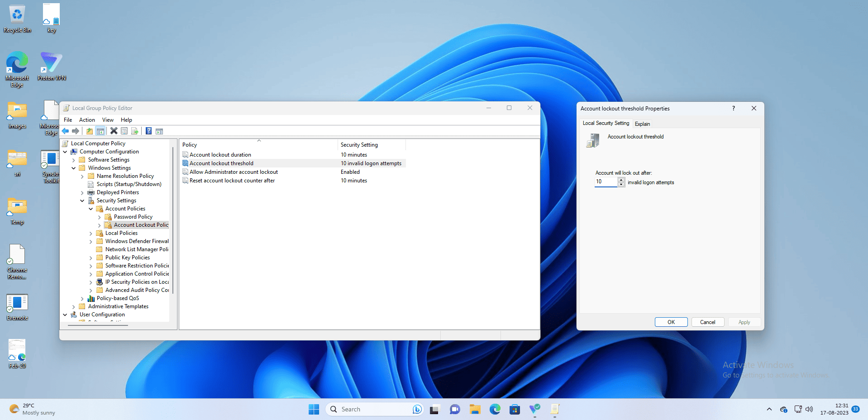868x420 pixels.
Task: Switch to the Explain tab
Action: pos(642,124)
